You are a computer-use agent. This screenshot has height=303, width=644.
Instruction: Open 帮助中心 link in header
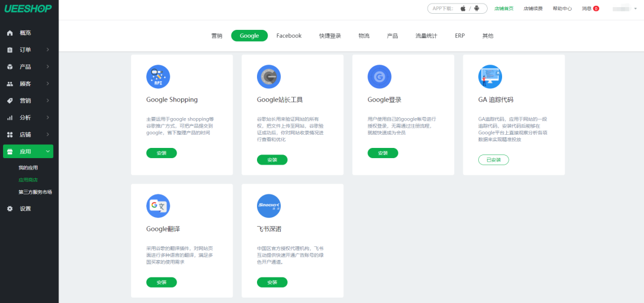(562, 8)
